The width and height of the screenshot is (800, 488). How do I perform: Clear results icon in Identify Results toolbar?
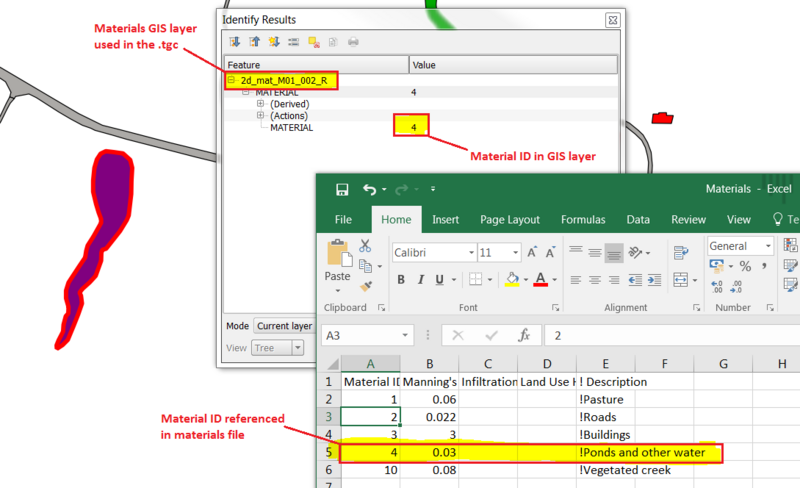tap(314, 42)
